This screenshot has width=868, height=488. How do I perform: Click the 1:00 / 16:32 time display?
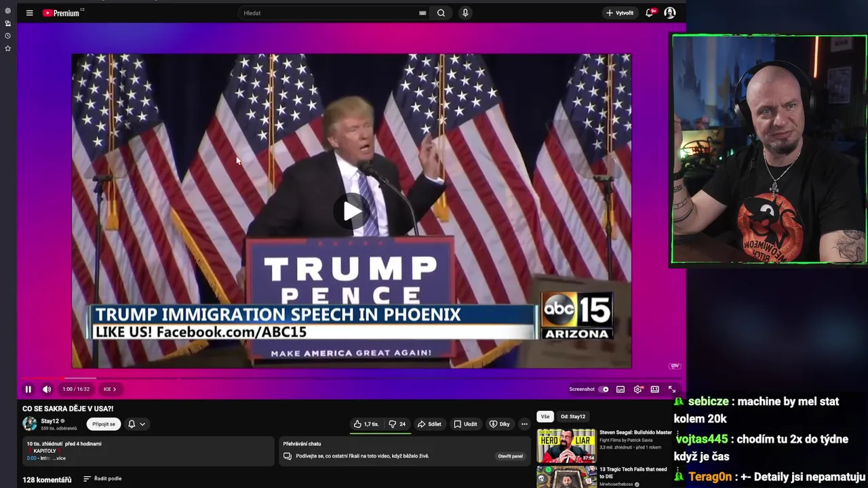76,389
